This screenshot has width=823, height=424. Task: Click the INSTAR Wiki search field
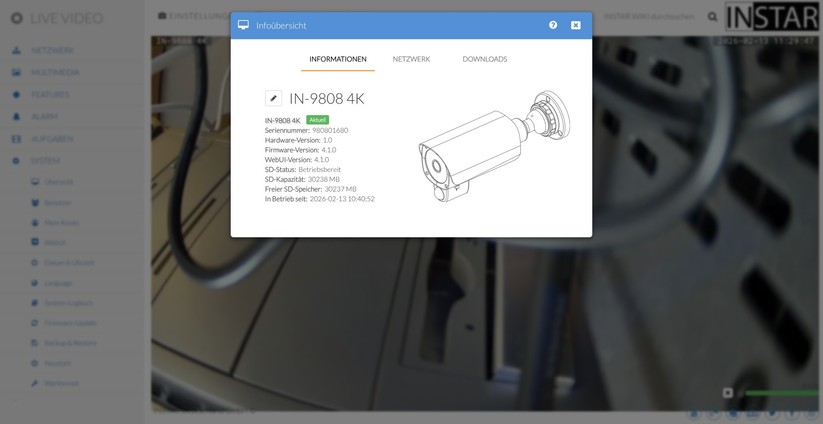coord(648,16)
